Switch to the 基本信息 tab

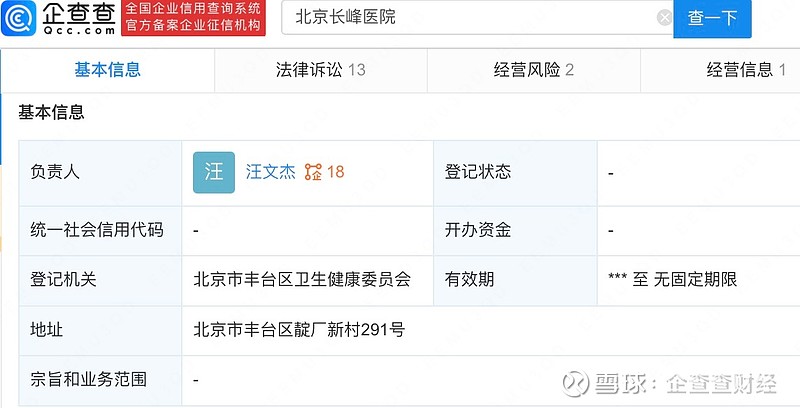click(107, 70)
